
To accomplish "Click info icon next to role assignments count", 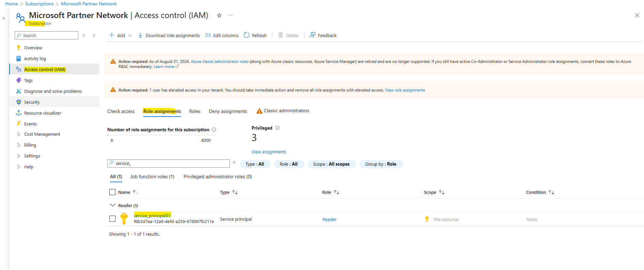I will coord(214,130).
